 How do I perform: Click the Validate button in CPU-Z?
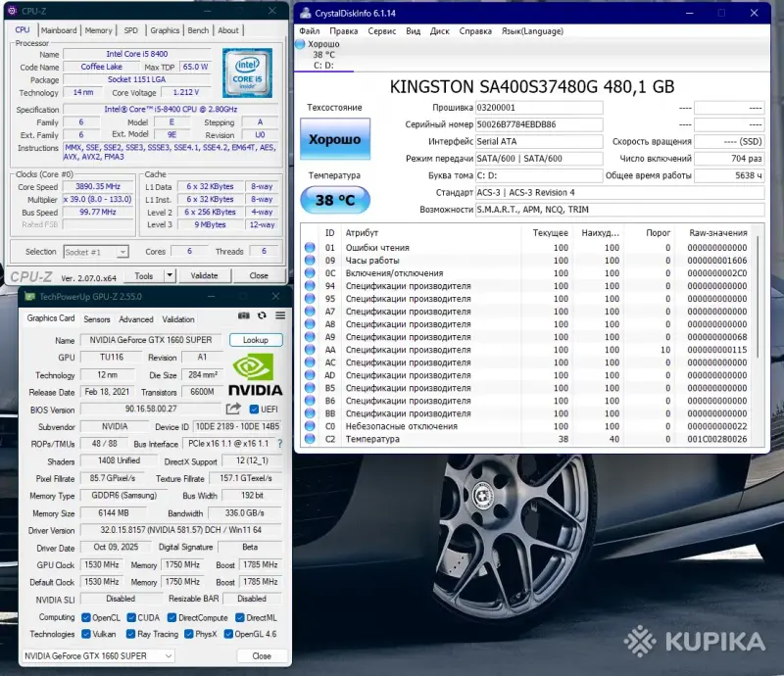point(205,275)
